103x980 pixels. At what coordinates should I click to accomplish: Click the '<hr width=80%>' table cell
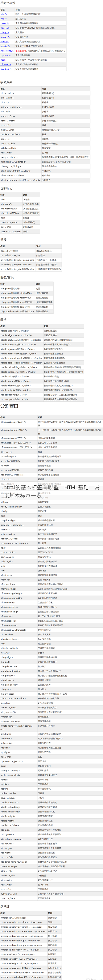[11, 208]
